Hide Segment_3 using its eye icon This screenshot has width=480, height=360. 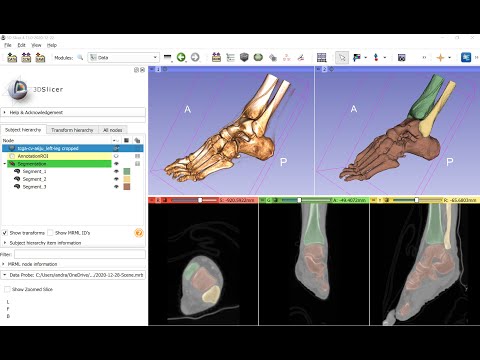116,187
